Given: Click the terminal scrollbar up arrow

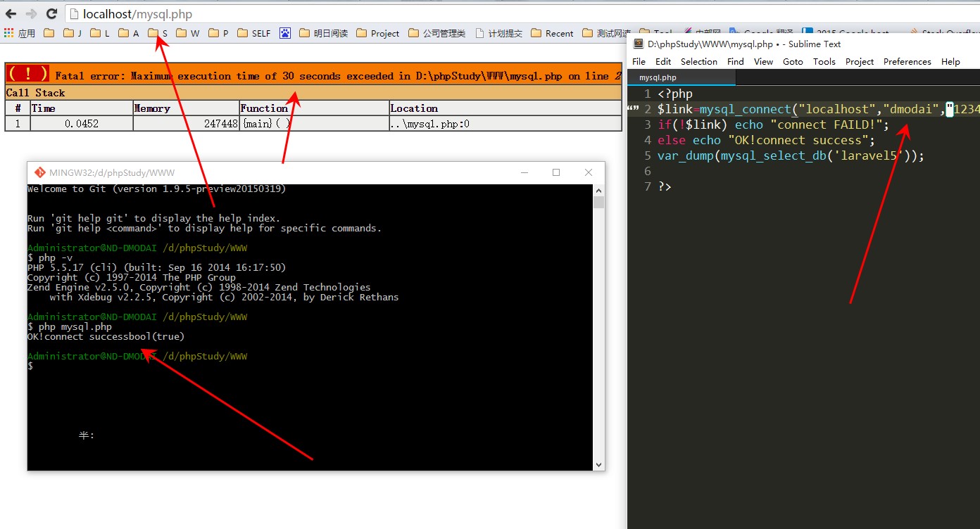Looking at the screenshot, I should coord(598,190).
